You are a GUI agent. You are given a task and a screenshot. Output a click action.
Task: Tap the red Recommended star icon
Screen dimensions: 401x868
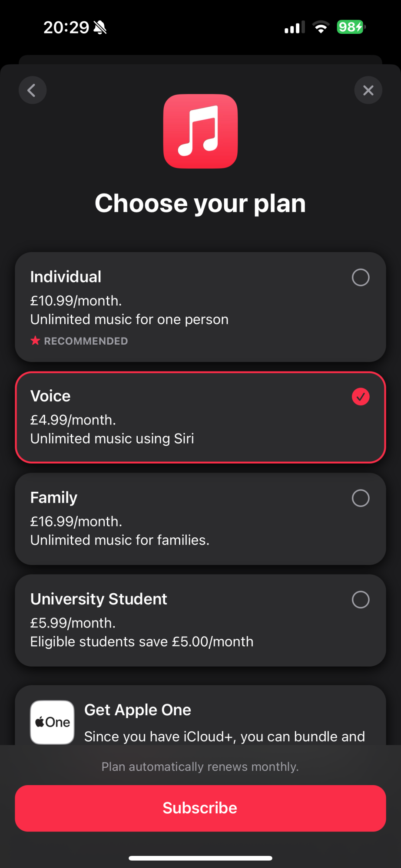(x=35, y=341)
